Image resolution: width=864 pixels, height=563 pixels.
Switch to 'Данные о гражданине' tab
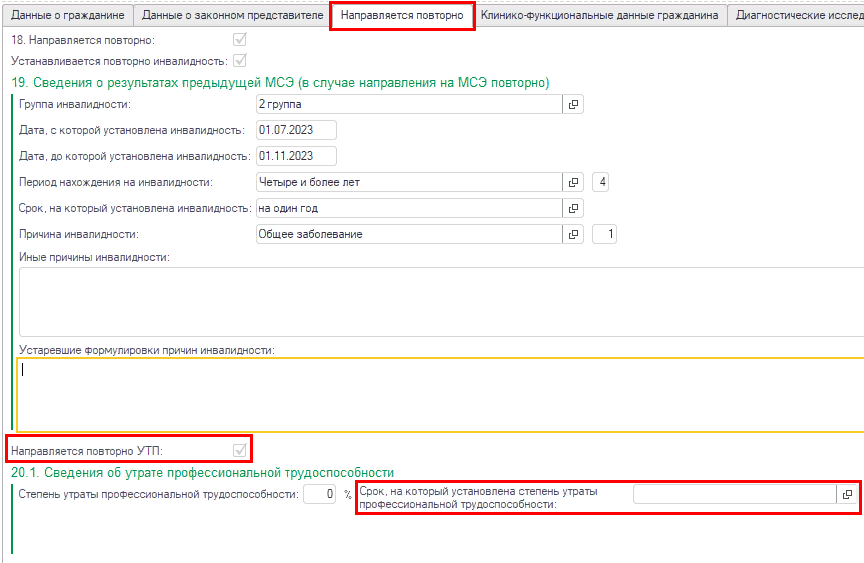(x=67, y=16)
